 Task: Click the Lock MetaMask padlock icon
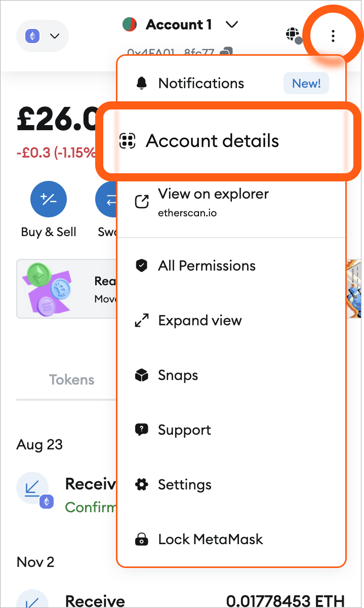142,540
